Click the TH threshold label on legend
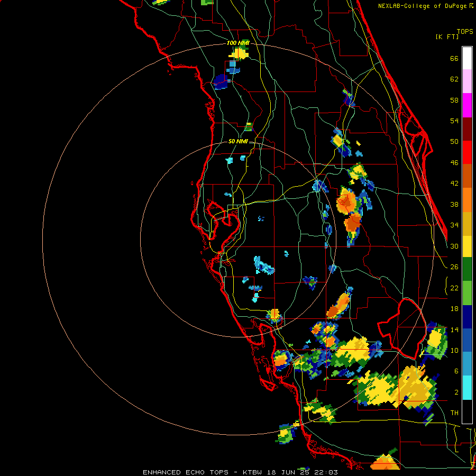476x476 pixels. pyautogui.click(x=454, y=413)
